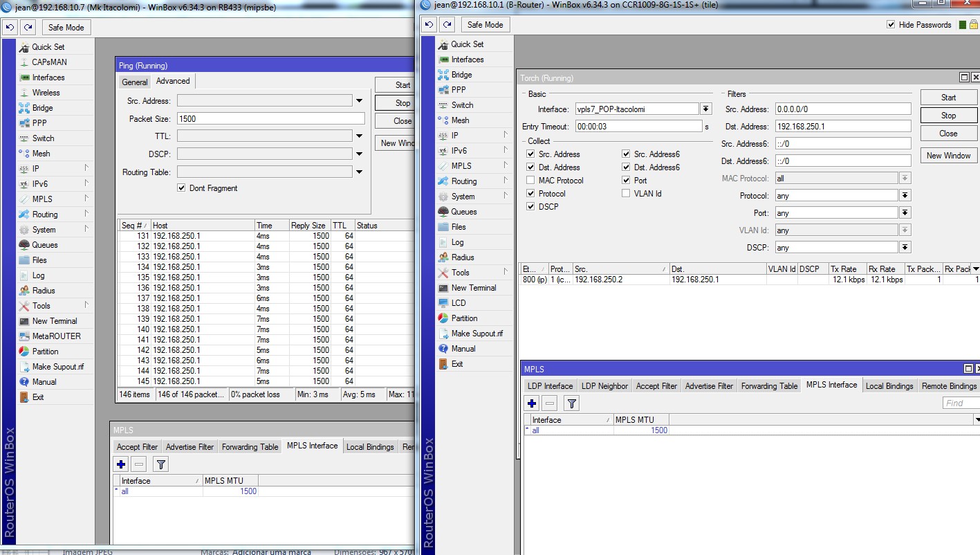
Task: Uncheck the Hide Passwords checkbox
Action: 891,25
